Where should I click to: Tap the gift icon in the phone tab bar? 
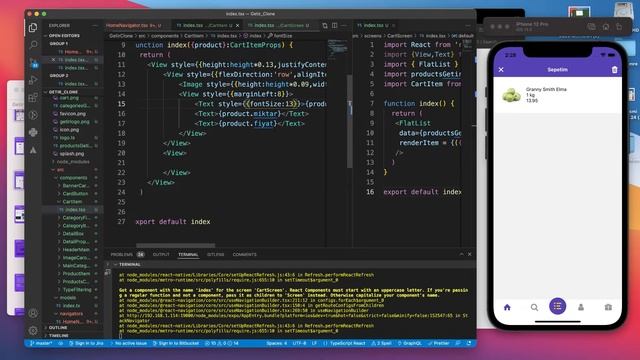tap(608, 307)
